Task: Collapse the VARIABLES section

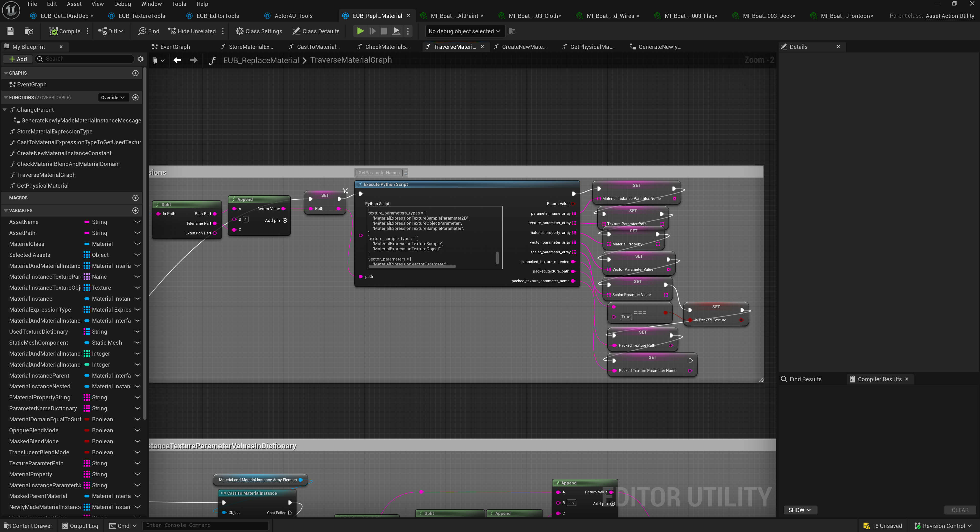Action: (x=6, y=210)
